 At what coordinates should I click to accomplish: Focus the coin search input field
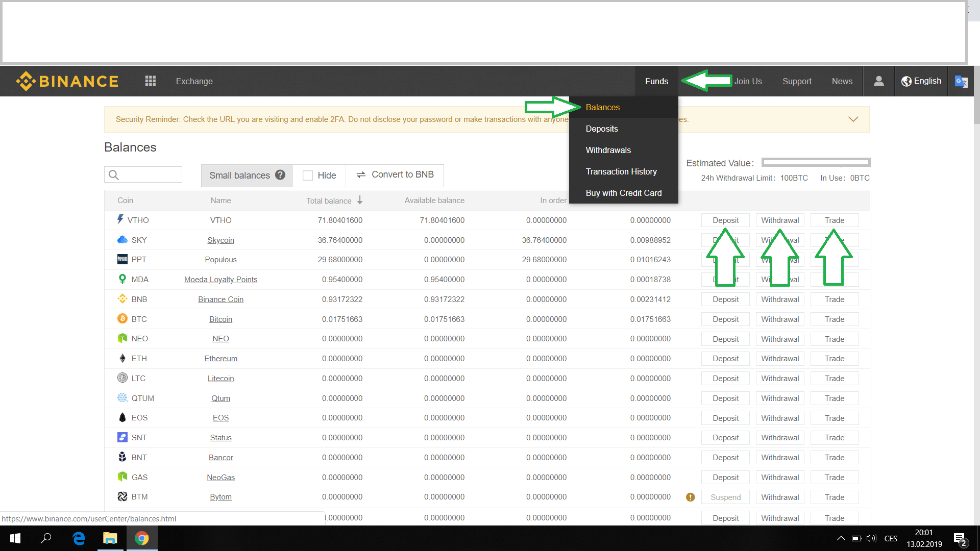click(143, 175)
